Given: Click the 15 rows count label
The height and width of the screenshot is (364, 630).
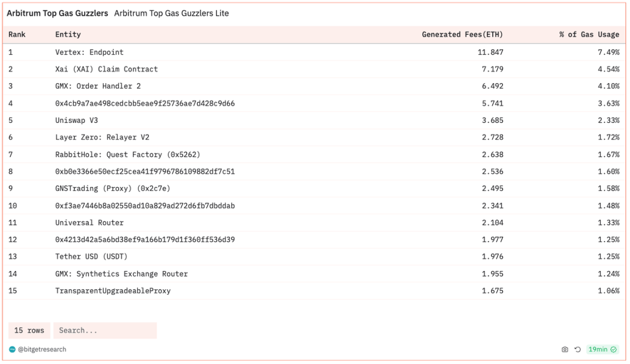Looking at the screenshot, I should 29,331.
